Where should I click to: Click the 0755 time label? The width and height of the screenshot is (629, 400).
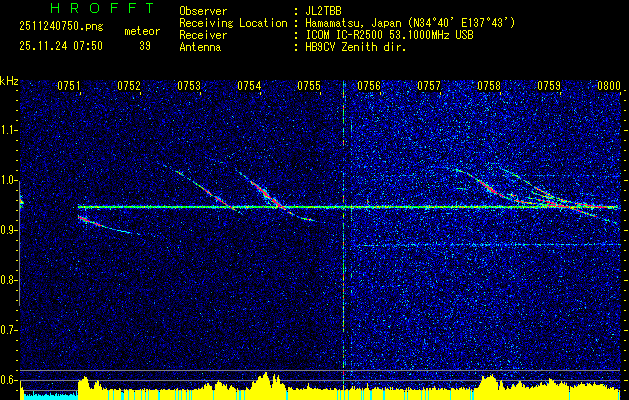point(309,86)
